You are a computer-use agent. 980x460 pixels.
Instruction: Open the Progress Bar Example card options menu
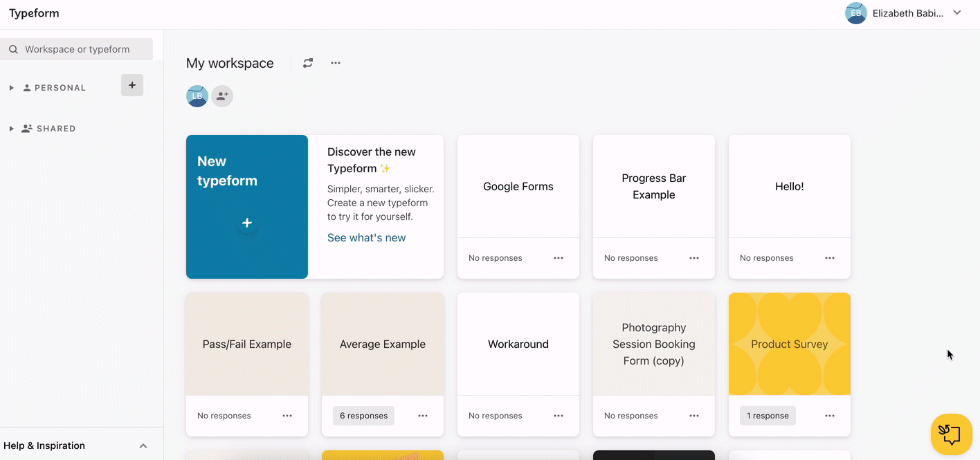coord(694,258)
